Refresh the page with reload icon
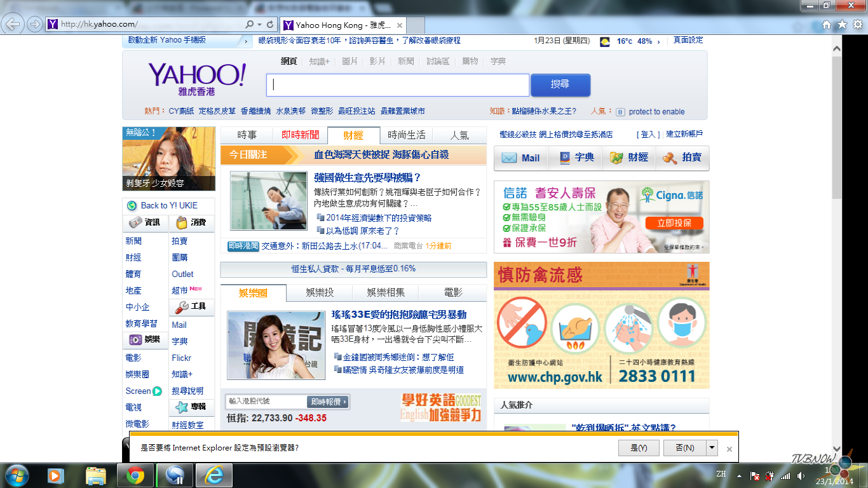 pyautogui.click(x=270, y=24)
